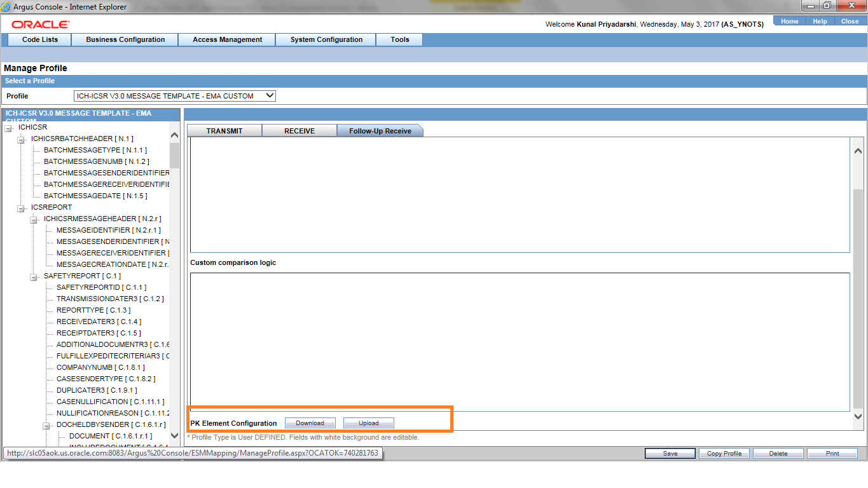Select COMPANYNUMB [ C.1.8.1 ] element
Viewport: 868px width, 488px height.
click(100, 367)
